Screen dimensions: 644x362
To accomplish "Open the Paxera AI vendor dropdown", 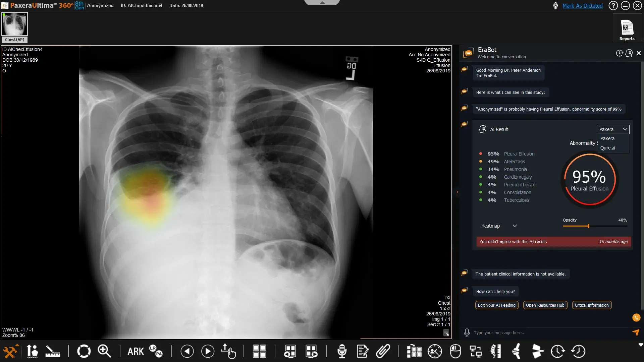I will [613, 129].
